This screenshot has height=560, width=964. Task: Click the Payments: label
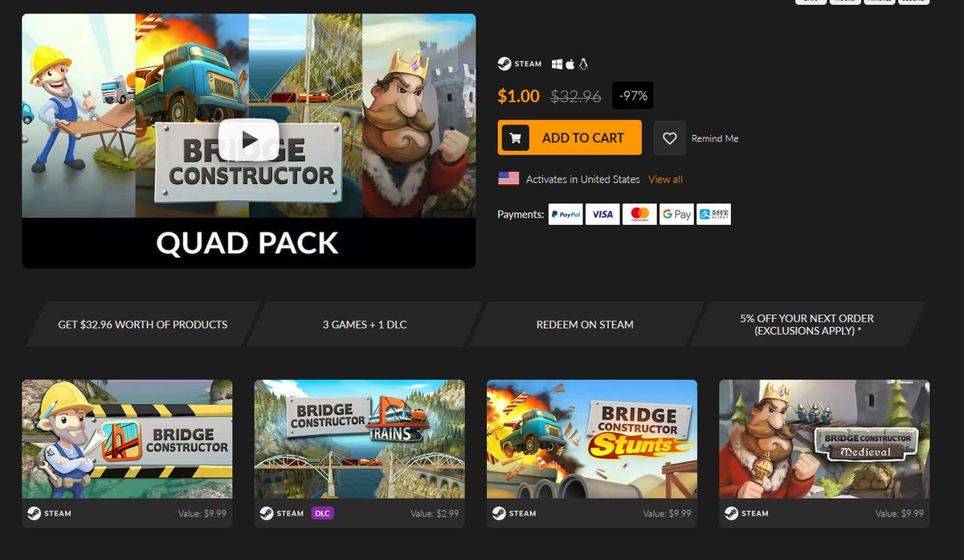coord(521,215)
